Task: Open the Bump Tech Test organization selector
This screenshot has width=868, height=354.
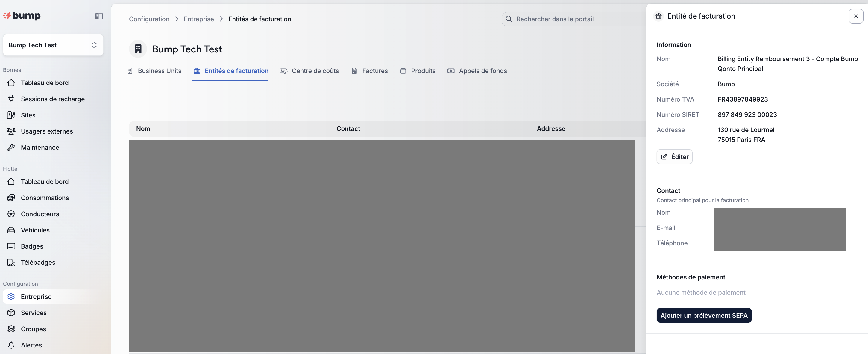Action: click(x=53, y=45)
